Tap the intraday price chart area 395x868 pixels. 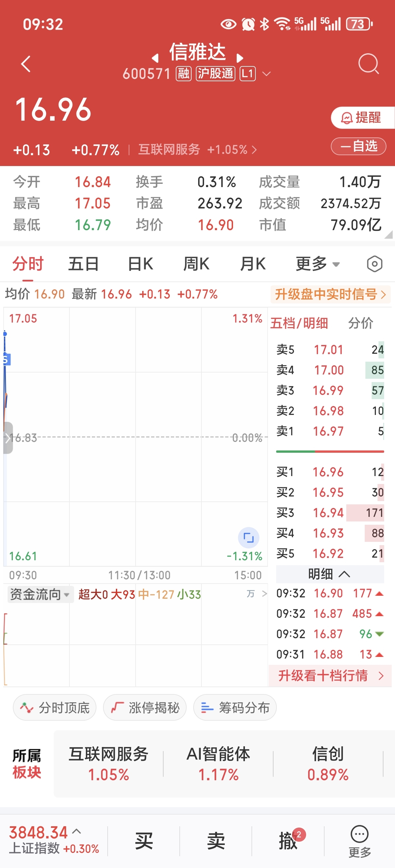pyautogui.click(x=136, y=437)
